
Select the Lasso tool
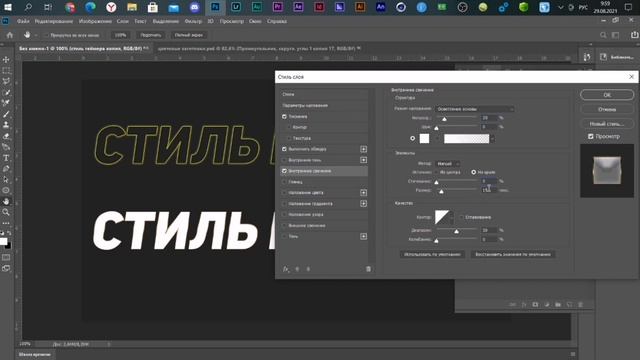pos(6,82)
